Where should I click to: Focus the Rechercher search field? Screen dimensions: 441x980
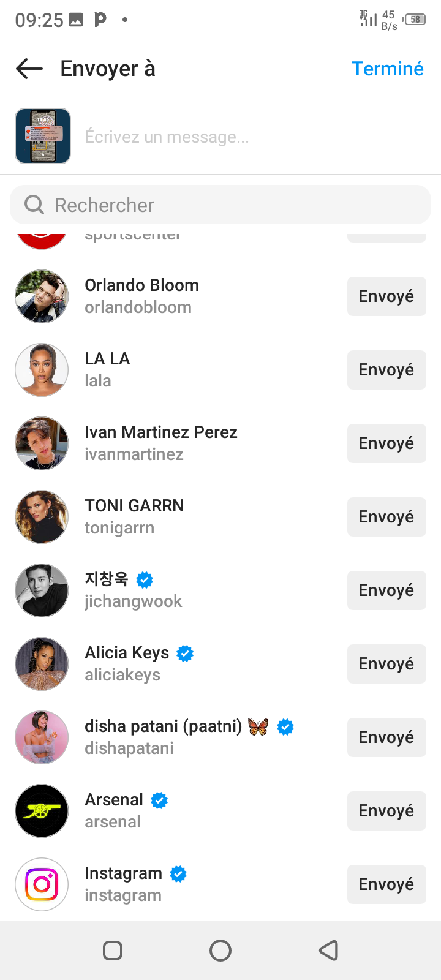point(233,205)
